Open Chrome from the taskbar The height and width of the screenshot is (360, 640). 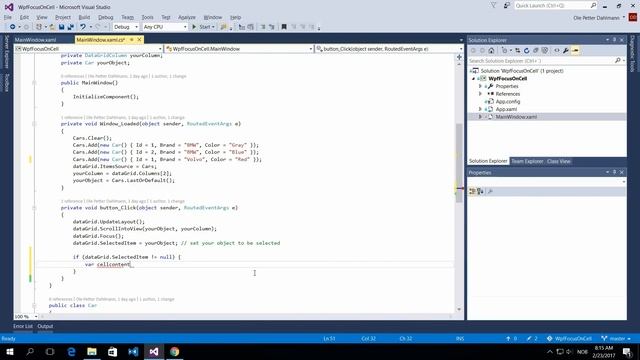(x=174, y=351)
